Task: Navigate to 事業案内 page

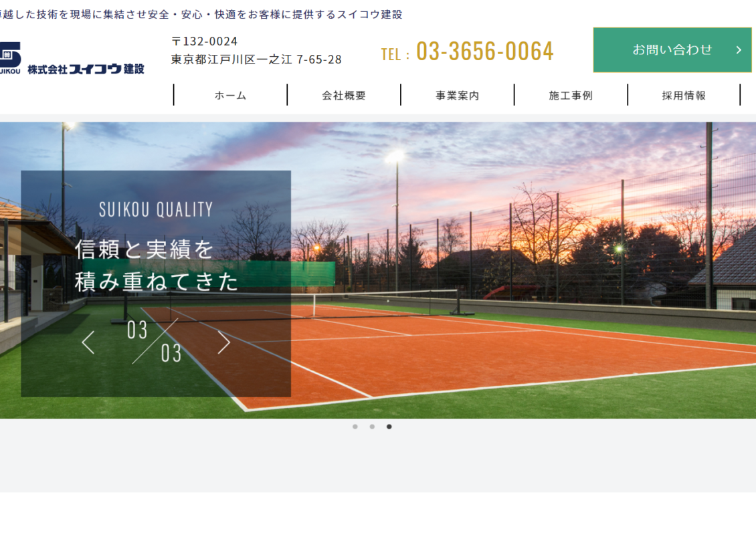Action: (458, 96)
